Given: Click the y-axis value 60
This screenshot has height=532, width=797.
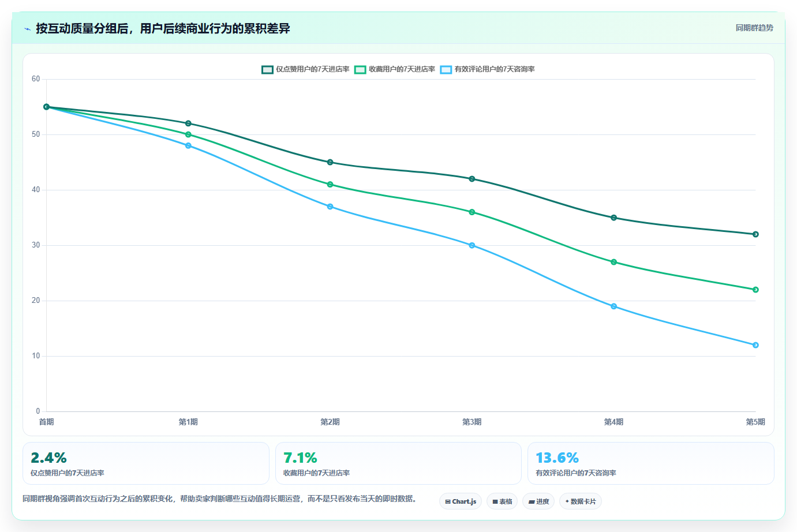Looking at the screenshot, I should [36, 79].
